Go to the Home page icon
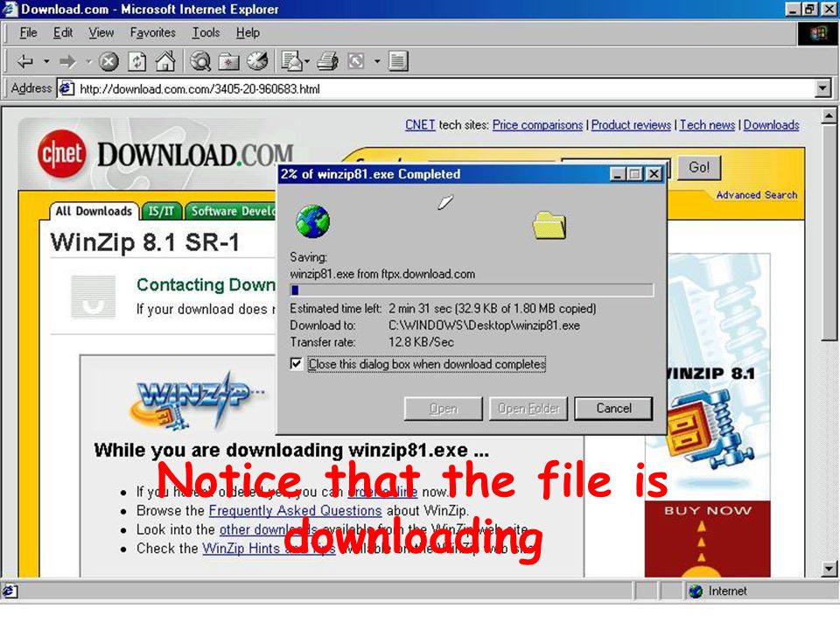 [x=165, y=61]
